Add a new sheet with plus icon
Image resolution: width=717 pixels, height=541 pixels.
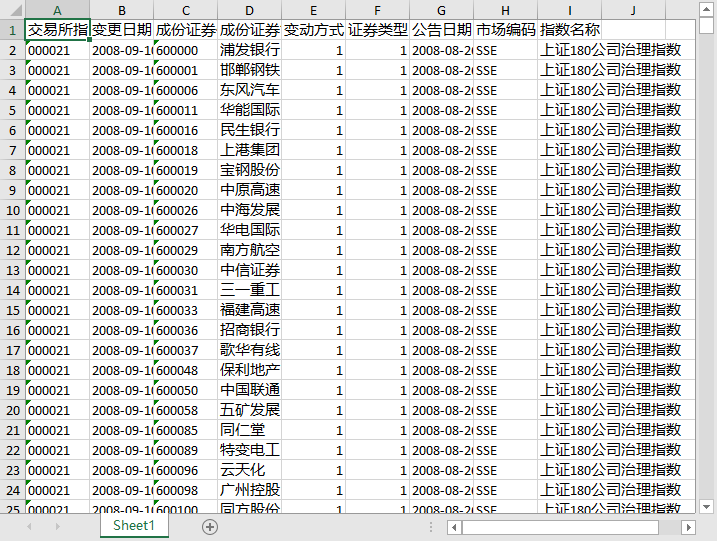click(210, 527)
